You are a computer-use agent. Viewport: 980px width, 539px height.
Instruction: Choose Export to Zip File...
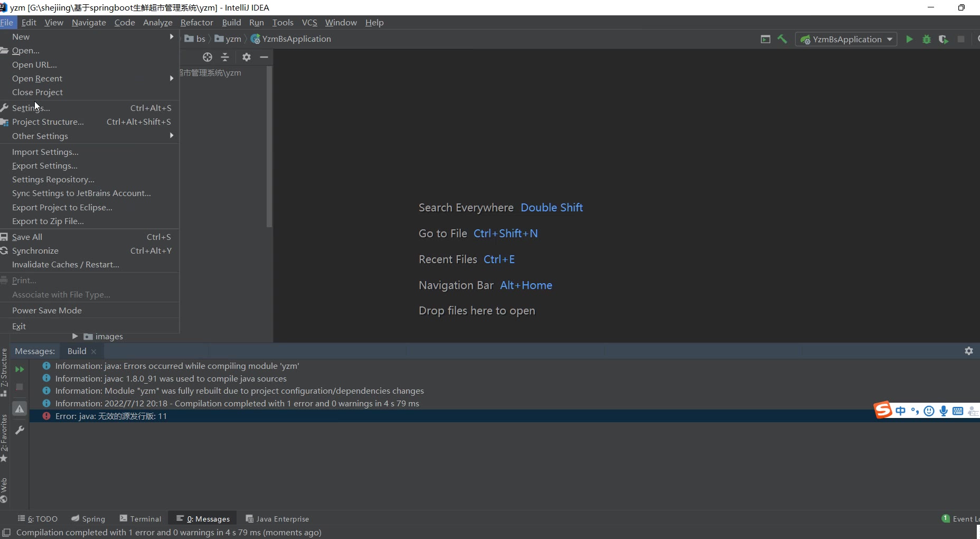click(90, 221)
